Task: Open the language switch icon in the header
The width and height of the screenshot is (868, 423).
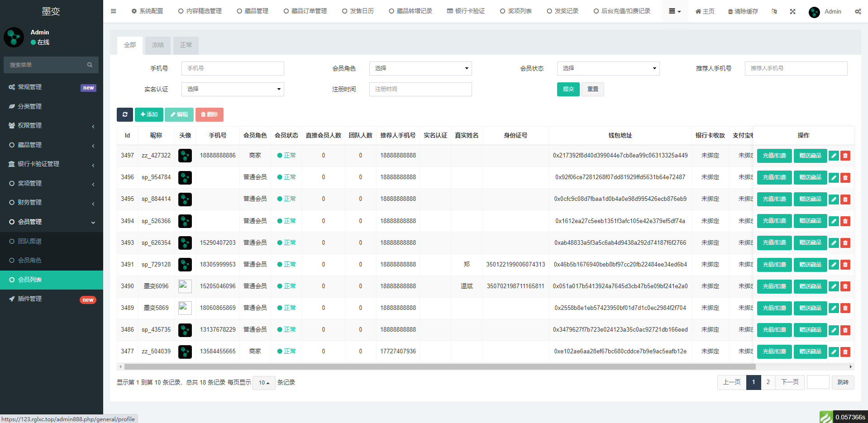Action: coord(774,12)
